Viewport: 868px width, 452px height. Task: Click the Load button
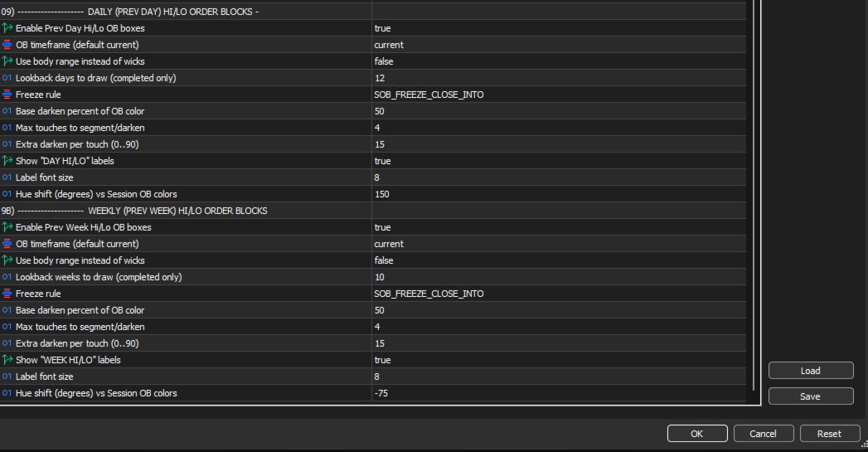810,371
